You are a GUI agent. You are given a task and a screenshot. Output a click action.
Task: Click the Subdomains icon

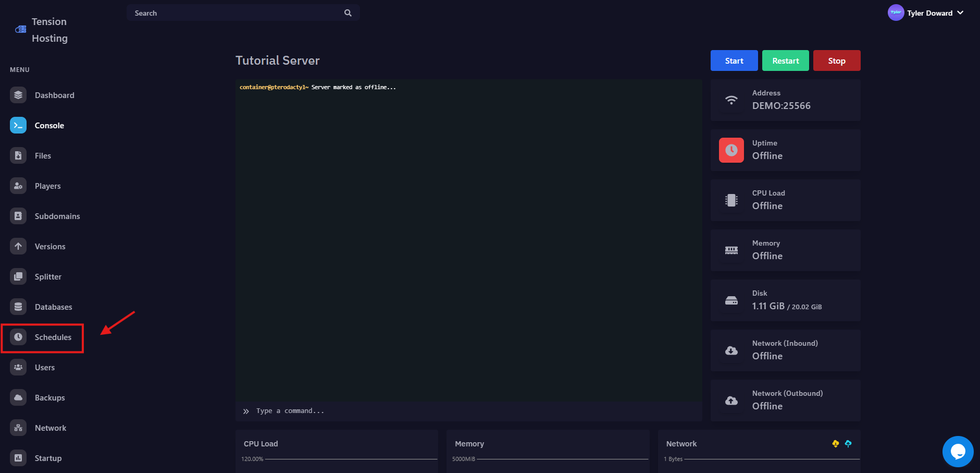pos(18,216)
